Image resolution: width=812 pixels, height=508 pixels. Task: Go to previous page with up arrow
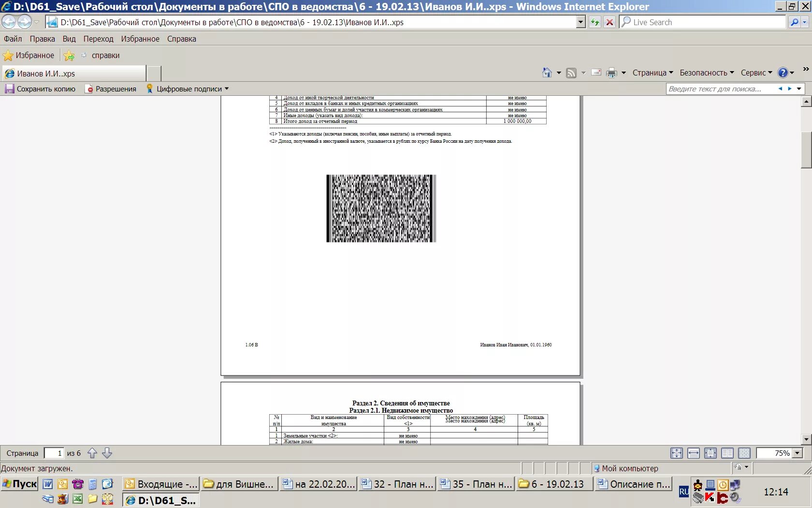click(x=92, y=453)
